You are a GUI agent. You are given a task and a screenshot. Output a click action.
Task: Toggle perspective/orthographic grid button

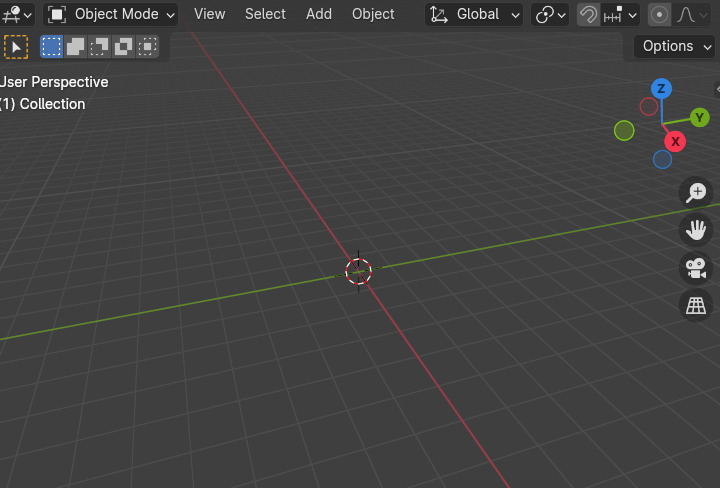point(696,306)
